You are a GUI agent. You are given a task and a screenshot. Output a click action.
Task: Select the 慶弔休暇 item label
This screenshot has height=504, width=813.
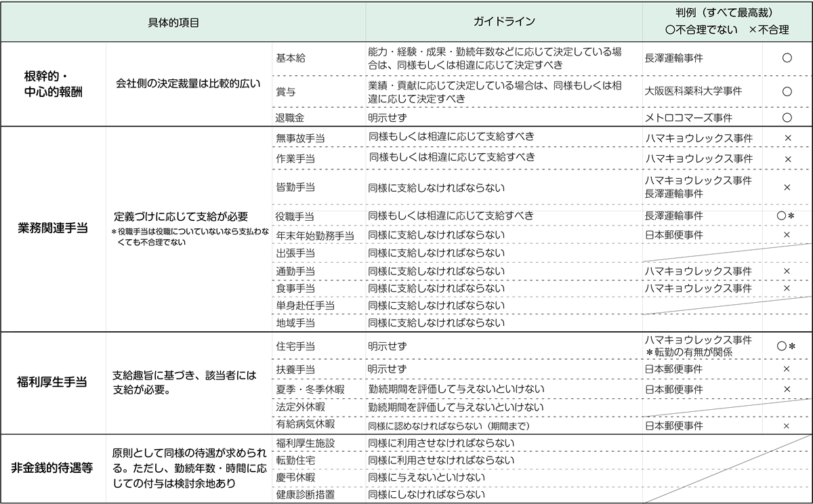pyautogui.click(x=296, y=477)
